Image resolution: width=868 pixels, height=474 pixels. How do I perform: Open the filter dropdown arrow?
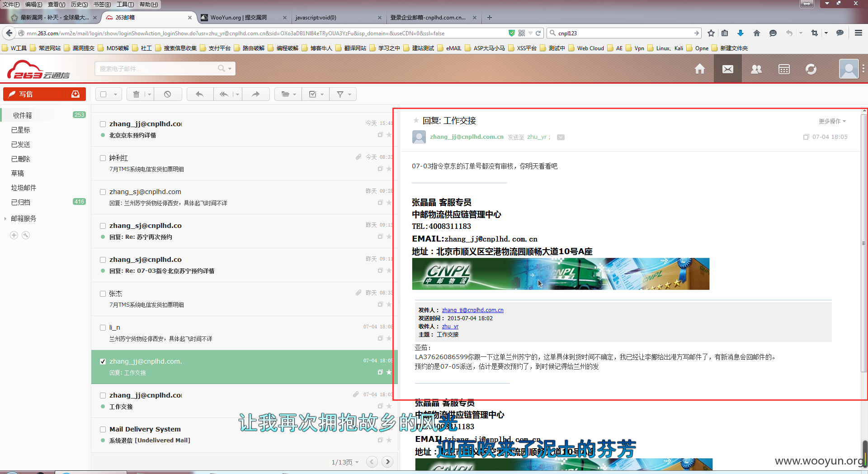(349, 95)
